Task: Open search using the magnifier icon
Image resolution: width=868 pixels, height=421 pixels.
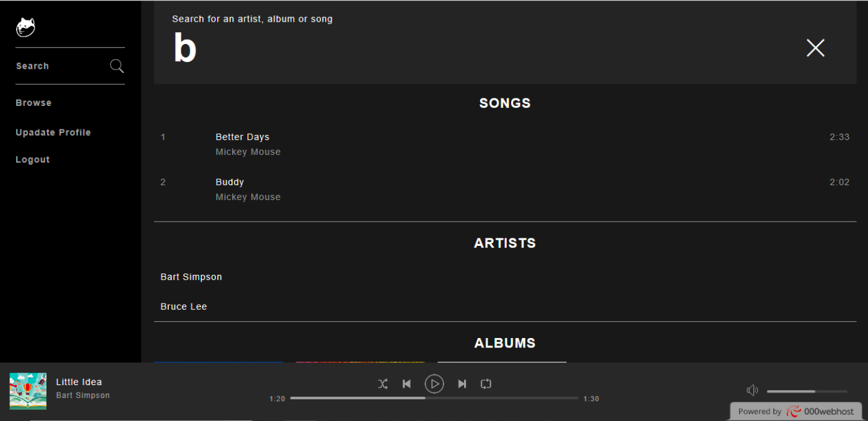Action: tap(117, 66)
